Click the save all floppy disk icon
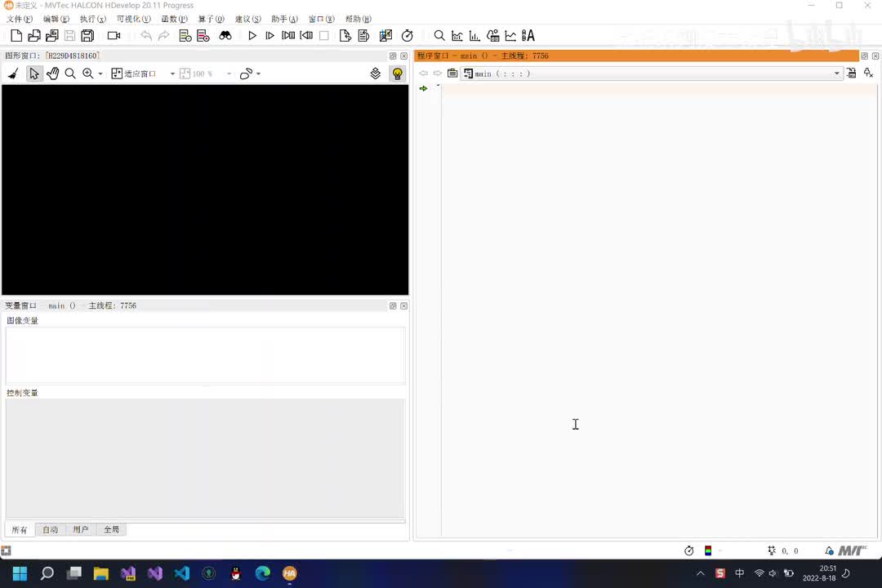This screenshot has height=588, width=882. (x=87, y=36)
